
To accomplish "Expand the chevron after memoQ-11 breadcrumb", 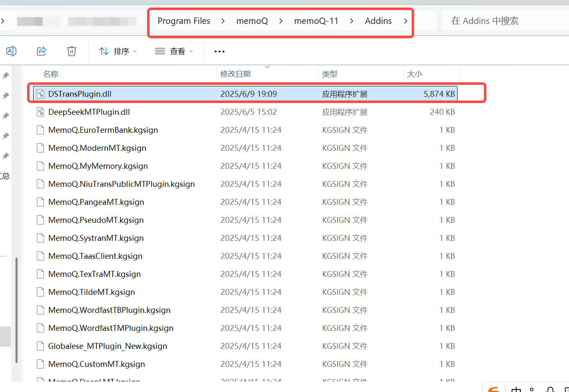I will [x=352, y=21].
